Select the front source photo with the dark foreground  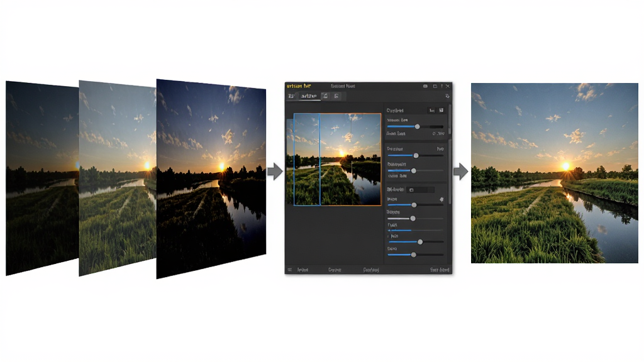[x=211, y=178]
